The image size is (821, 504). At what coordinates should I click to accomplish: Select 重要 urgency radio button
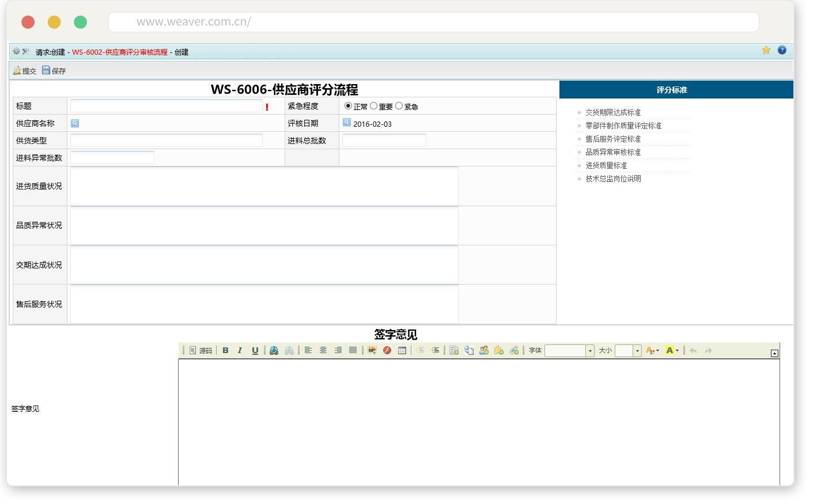373,106
